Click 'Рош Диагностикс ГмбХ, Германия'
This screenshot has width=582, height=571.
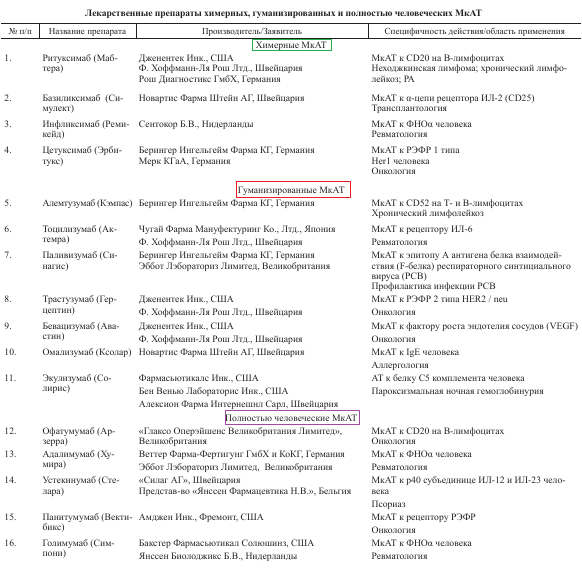tap(210, 79)
